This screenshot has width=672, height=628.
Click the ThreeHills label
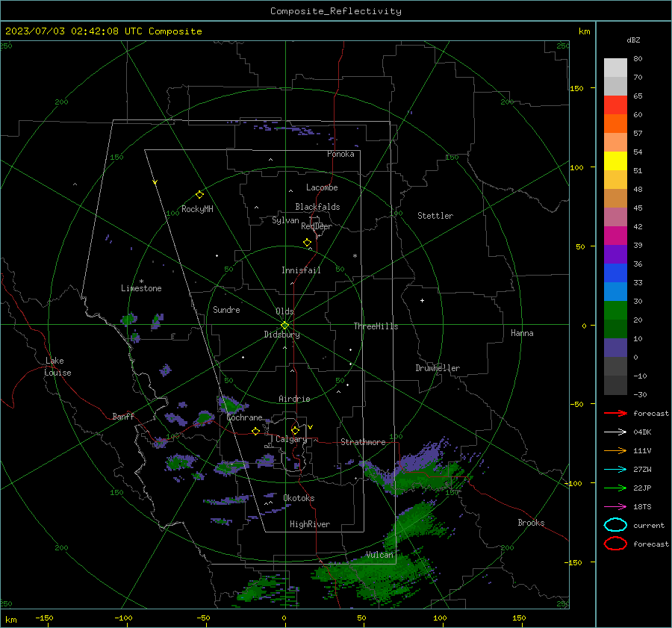376,326
